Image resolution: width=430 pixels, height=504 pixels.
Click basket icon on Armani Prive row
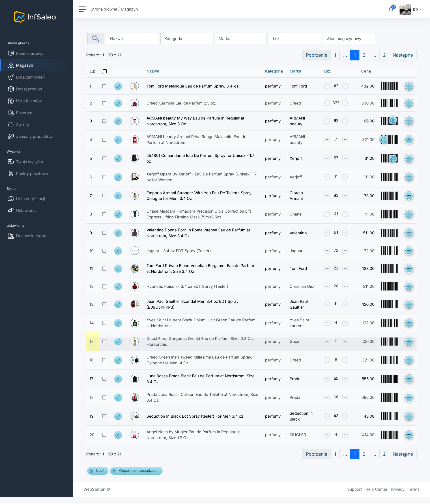tap(384, 140)
